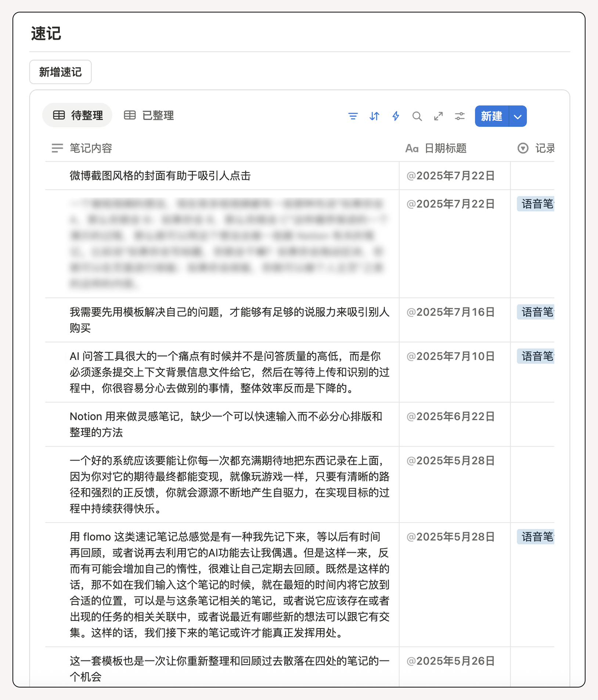Click the 语音笔 tag in 7月10日 row

tap(536, 356)
